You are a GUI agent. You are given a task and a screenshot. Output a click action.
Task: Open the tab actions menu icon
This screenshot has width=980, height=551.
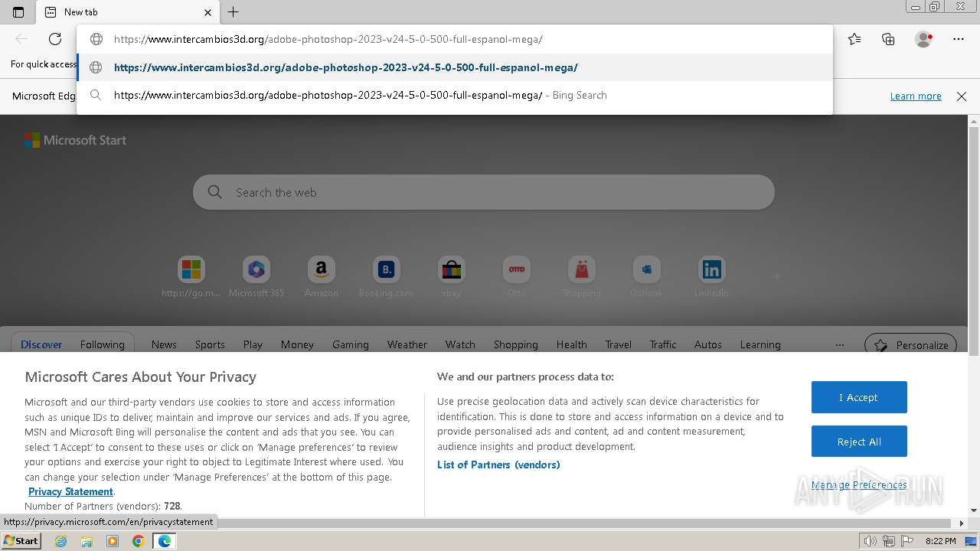click(x=18, y=12)
